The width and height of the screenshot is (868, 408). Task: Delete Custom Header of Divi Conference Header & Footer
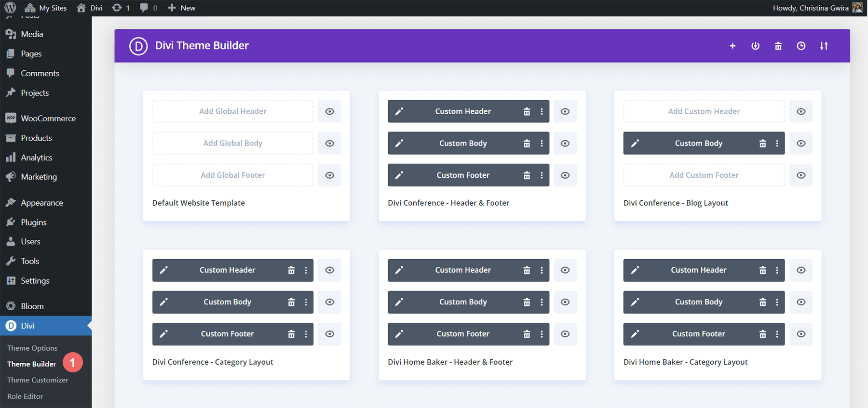click(x=527, y=111)
